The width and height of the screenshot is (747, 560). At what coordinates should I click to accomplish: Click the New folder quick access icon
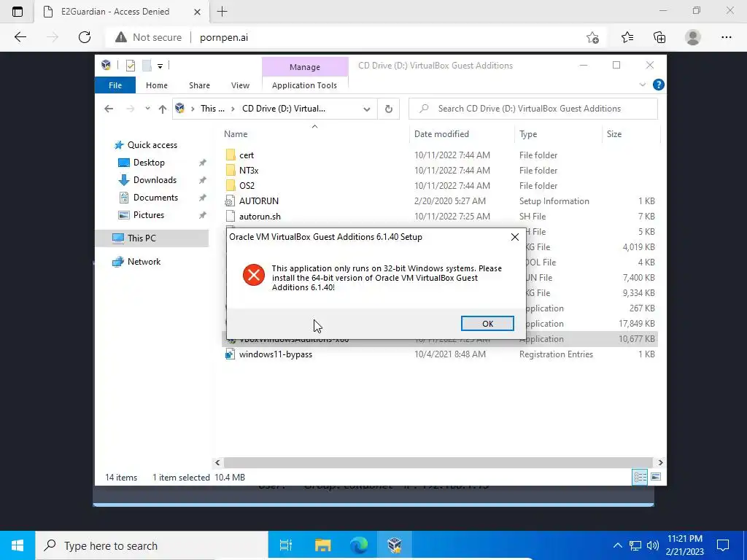[x=147, y=66]
